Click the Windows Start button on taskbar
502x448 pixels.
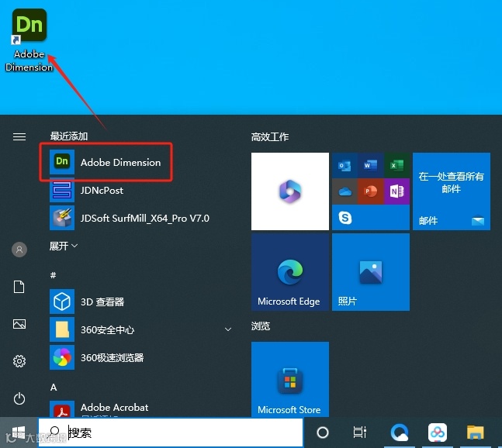click(19, 432)
